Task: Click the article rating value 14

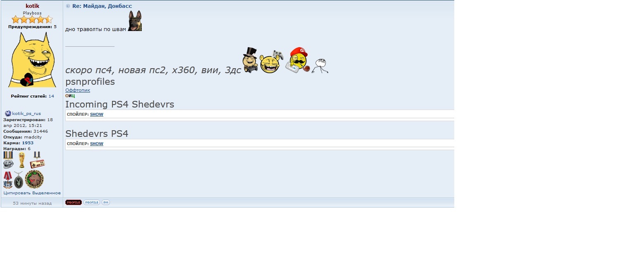Action: (x=51, y=96)
